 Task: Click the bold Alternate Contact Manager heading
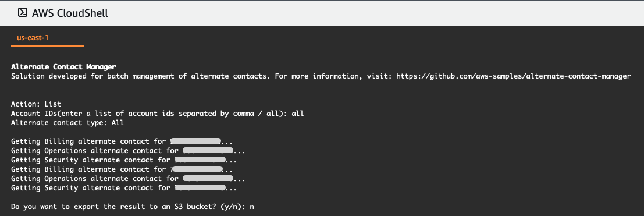tap(63, 66)
